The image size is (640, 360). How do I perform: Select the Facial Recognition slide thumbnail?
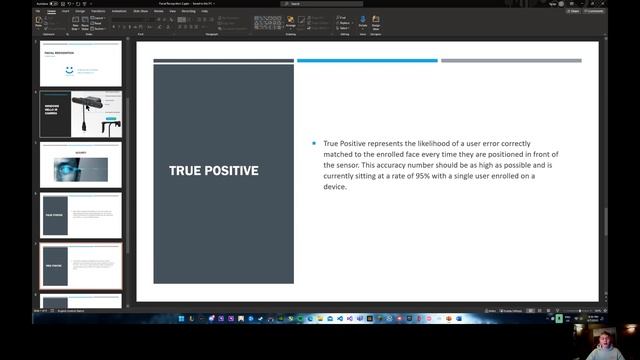[x=81, y=64]
